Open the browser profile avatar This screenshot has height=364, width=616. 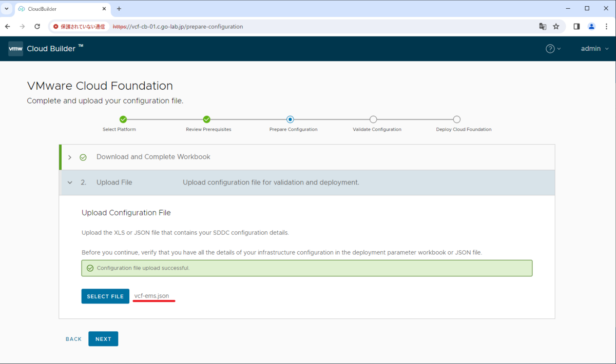coord(591,26)
